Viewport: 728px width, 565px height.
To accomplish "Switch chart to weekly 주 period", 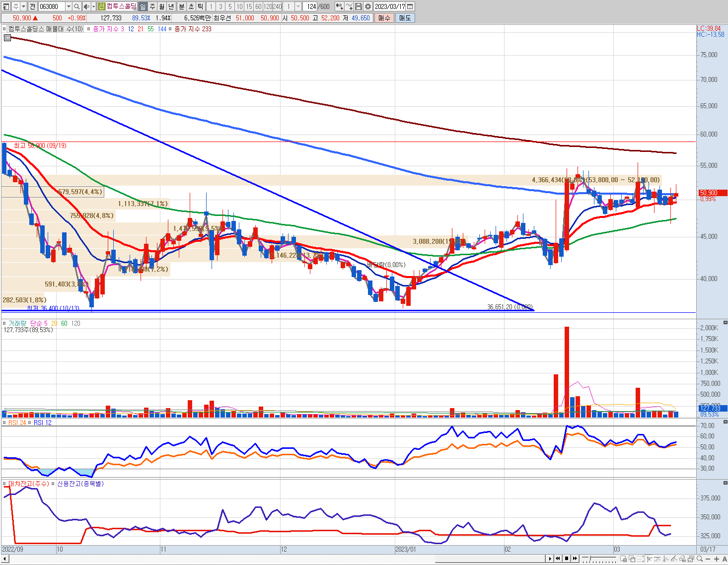I will point(152,6).
